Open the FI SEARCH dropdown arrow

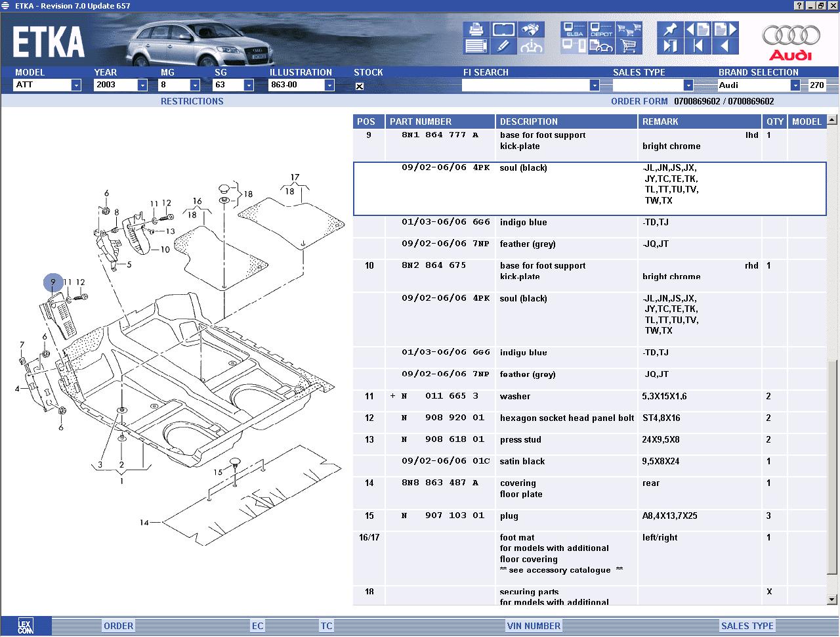[595, 85]
